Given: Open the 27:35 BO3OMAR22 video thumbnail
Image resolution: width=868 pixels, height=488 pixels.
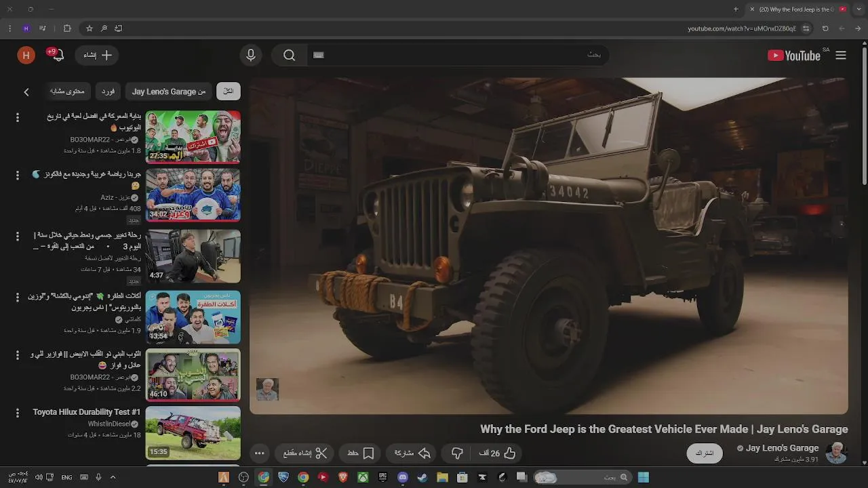Looking at the screenshot, I should [193, 138].
